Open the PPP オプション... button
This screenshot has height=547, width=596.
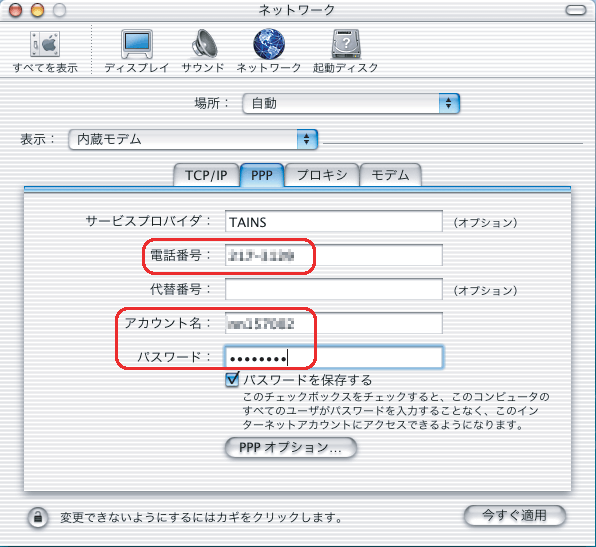291,447
